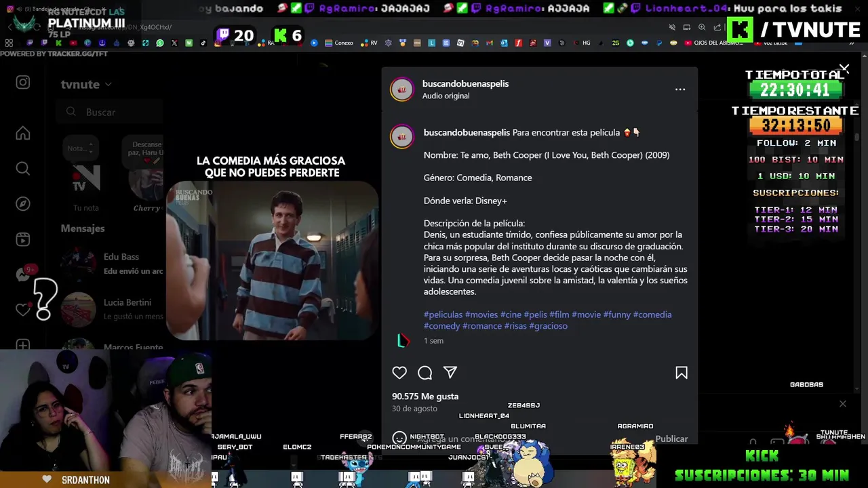The image size is (868, 488).
Task: Open the Instagram logo home link
Action: coord(23,82)
